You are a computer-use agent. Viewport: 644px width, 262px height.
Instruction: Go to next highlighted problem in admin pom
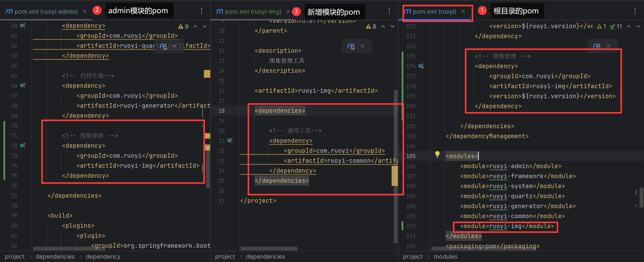point(205,27)
